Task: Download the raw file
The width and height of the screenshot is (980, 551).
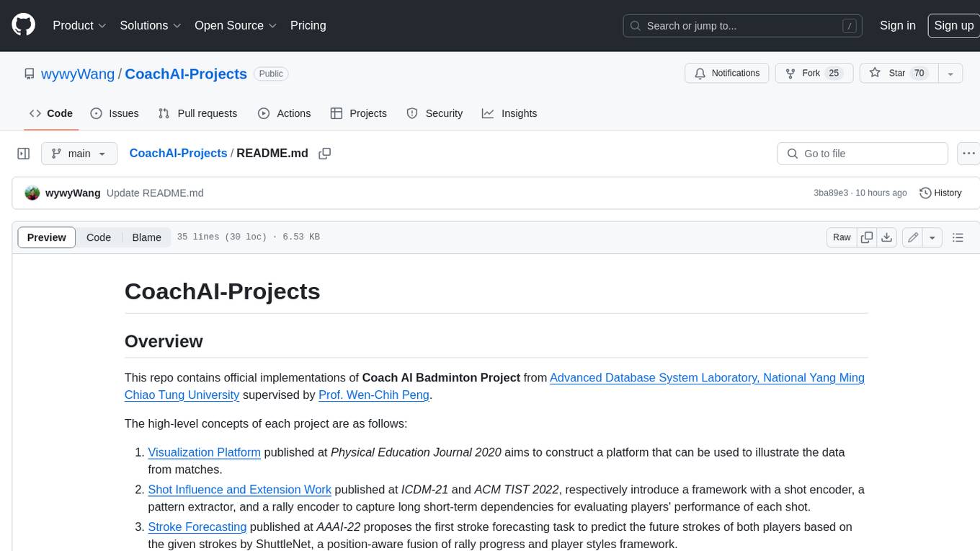Action: (887, 237)
